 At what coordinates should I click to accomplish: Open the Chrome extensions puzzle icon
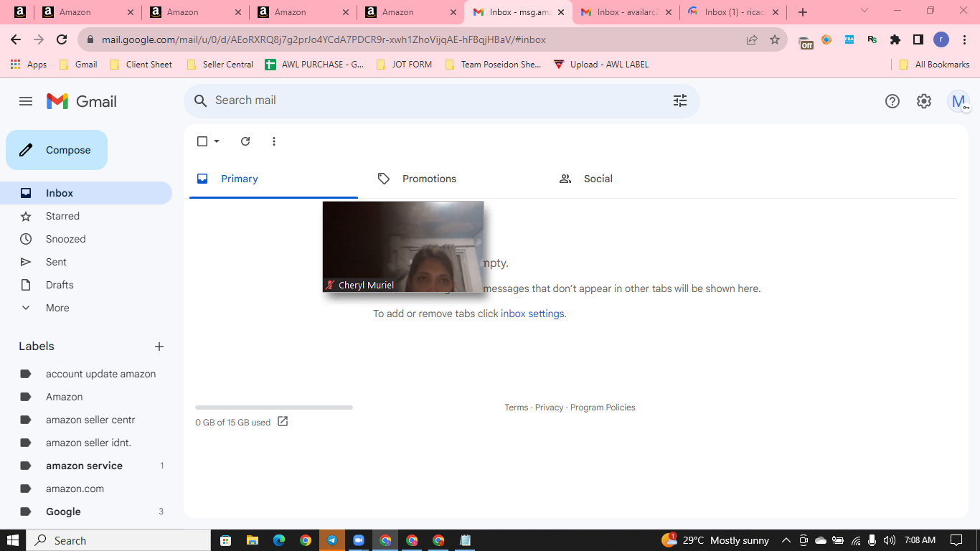pyautogui.click(x=895, y=39)
